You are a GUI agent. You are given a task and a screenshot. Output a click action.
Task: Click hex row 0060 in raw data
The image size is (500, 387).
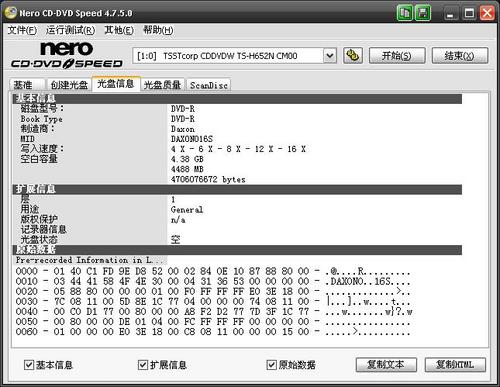pos(213,332)
